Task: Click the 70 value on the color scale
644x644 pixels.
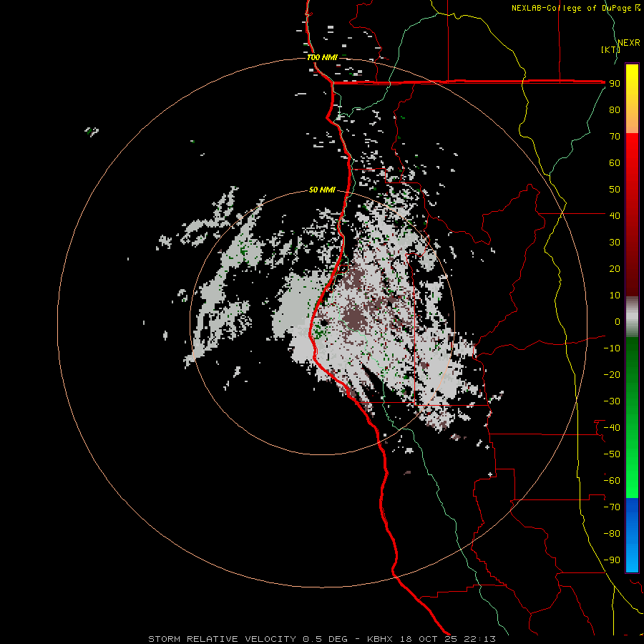Action: click(615, 137)
